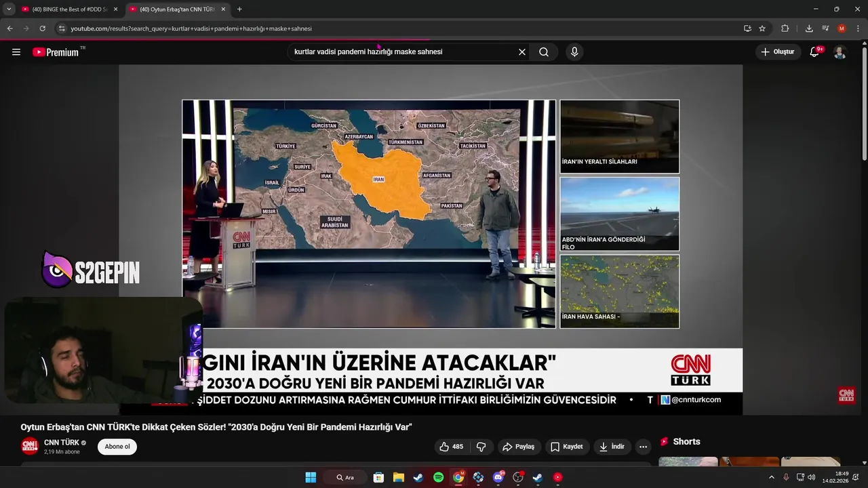Reload the YouTube page
The height and width of the screenshot is (488, 868).
(x=42, y=28)
